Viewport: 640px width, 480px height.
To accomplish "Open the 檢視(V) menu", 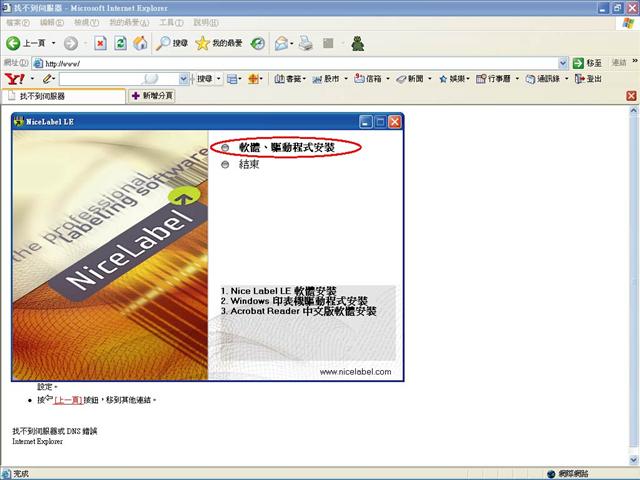I will 87,22.
